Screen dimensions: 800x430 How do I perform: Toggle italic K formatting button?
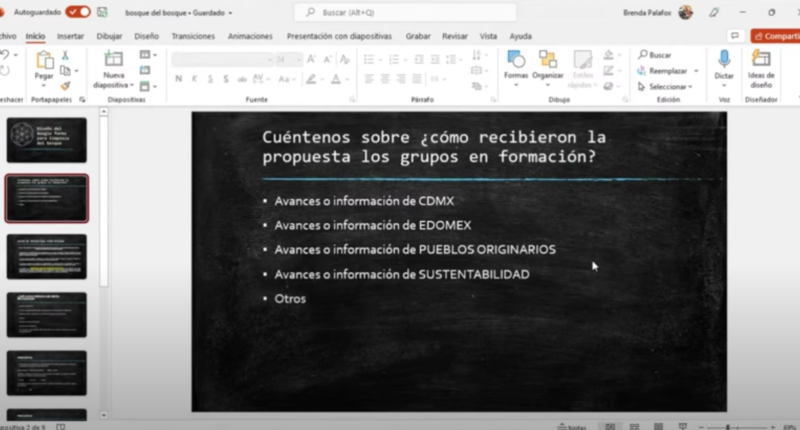pyautogui.click(x=192, y=78)
